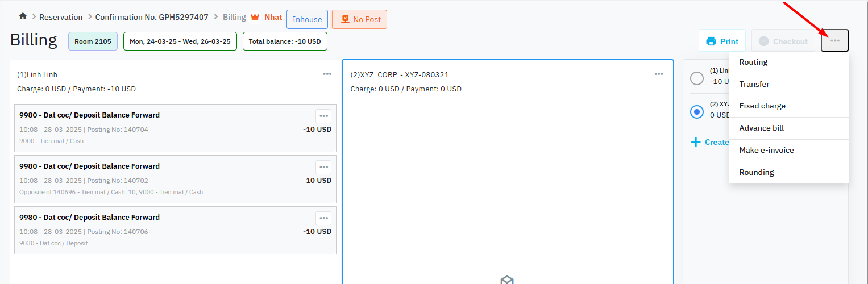The height and width of the screenshot is (284, 868).
Task: Click the 9030 - Dat coc / Deposit line
Action: coord(53,243)
